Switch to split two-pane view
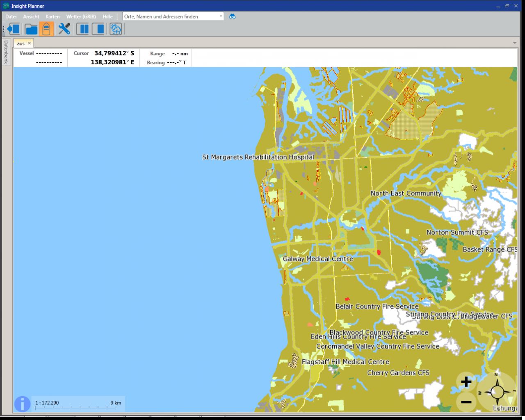 pos(82,29)
